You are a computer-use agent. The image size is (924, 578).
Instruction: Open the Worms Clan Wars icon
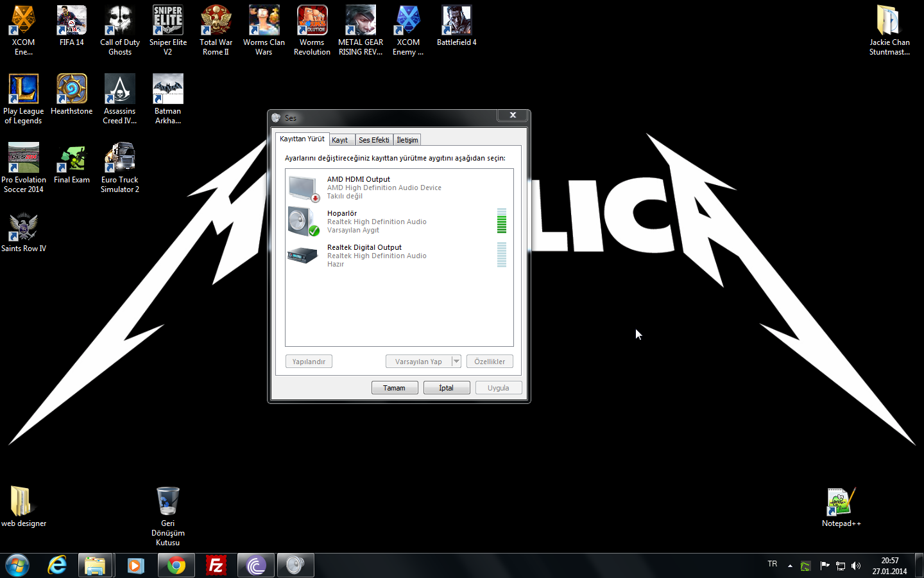264,30
